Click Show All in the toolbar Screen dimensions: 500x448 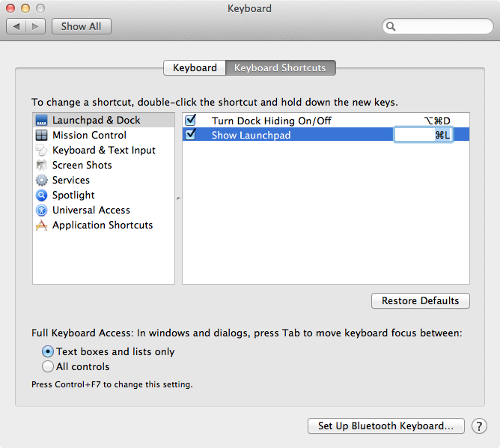pyautogui.click(x=81, y=26)
